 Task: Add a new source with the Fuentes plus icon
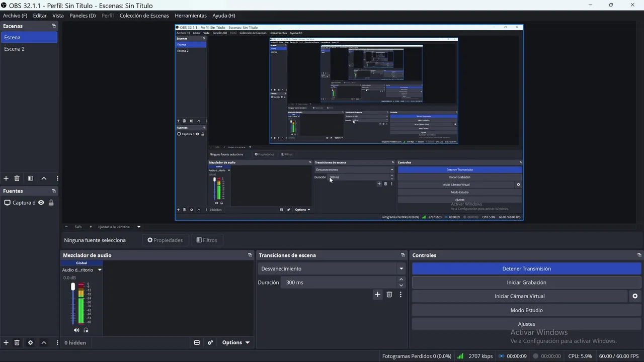pyautogui.click(x=6, y=342)
